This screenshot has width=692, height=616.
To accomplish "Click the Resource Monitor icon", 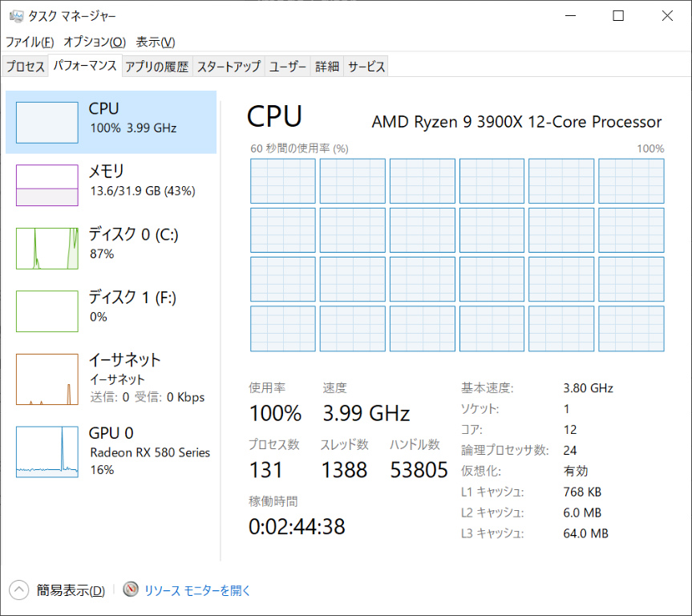I will pyautogui.click(x=131, y=590).
